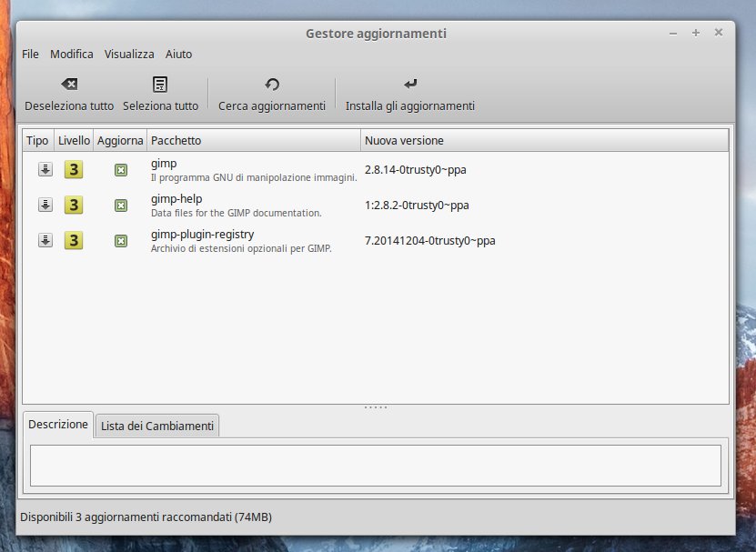756x552 pixels.
Task: Click the level 3 badge for gimp-plugin-registry
Action: pos(74,240)
